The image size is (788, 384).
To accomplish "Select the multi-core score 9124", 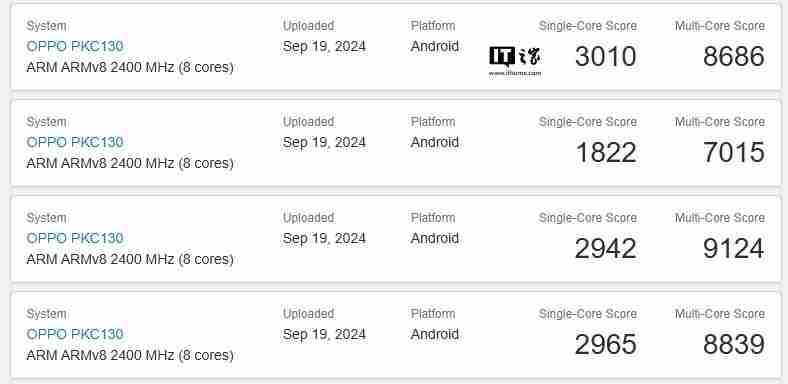I will click(x=734, y=248).
